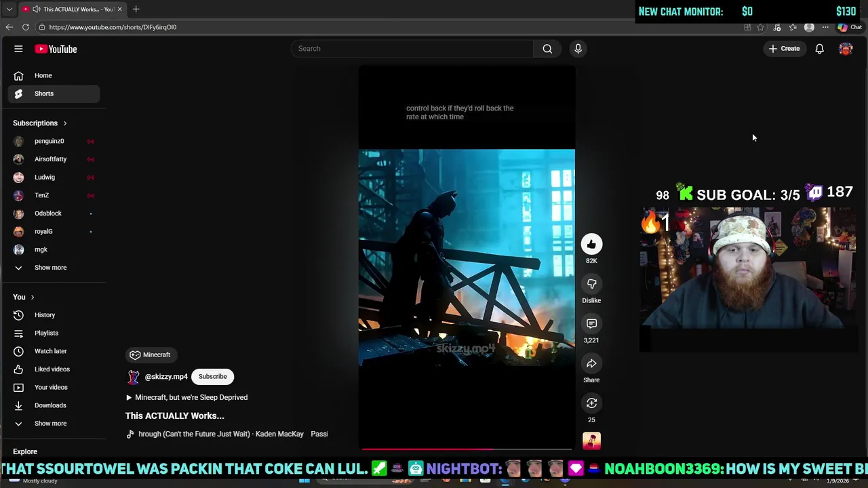Open the Airsoftfatty subscription
This screenshot has width=868, height=488.
(x=54, y=159)
